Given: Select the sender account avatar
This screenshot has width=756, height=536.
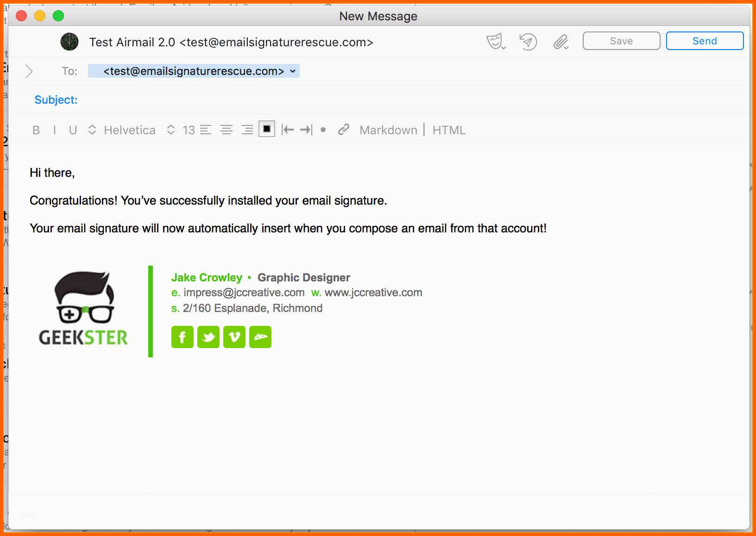Looking at the screenshot, I should tap(69, 42).
